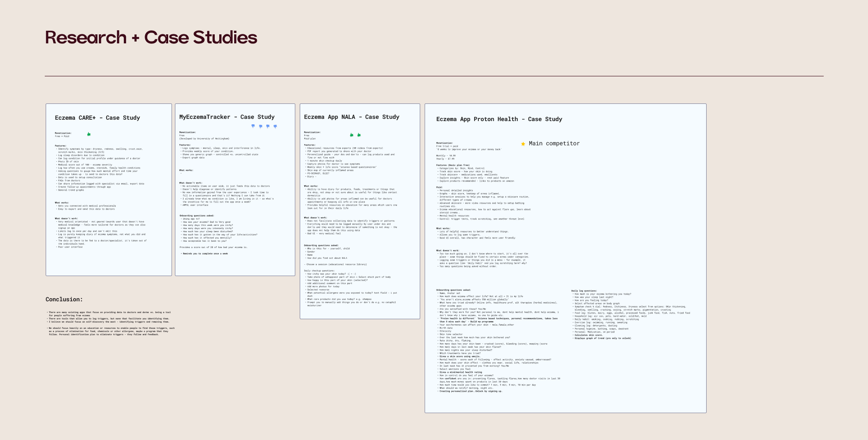This screenshot has height=440, width=868.
Task: Click the second blue thumbs-down in MyEczemaTracker card
Action: point(260,126)
